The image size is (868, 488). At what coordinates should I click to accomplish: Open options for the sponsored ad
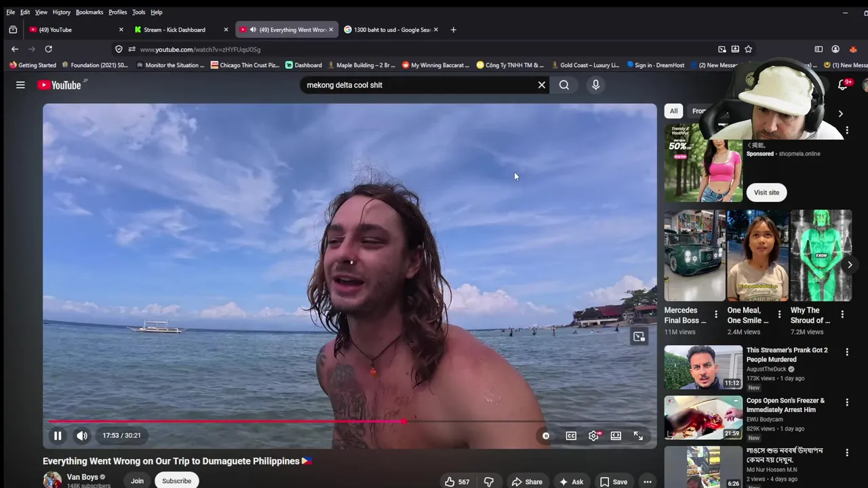point(846,129)
